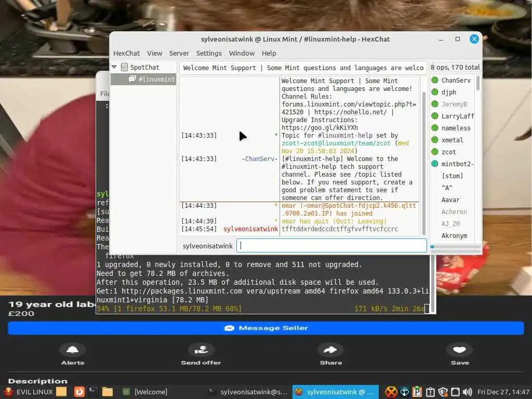Select djph in the user list

[448, 92]
